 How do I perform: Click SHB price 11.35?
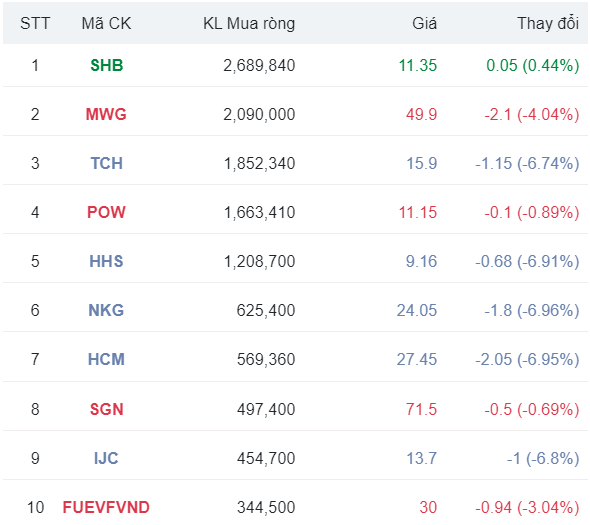point(418,65)
